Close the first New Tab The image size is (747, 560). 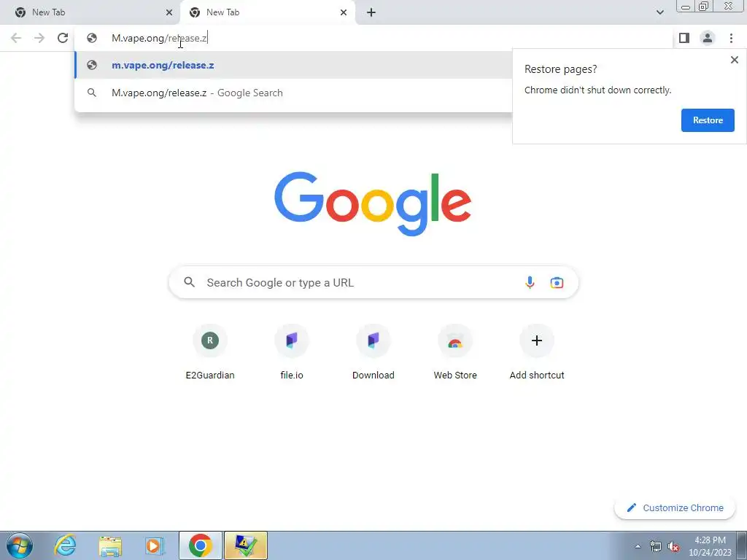tap(169, 12)
